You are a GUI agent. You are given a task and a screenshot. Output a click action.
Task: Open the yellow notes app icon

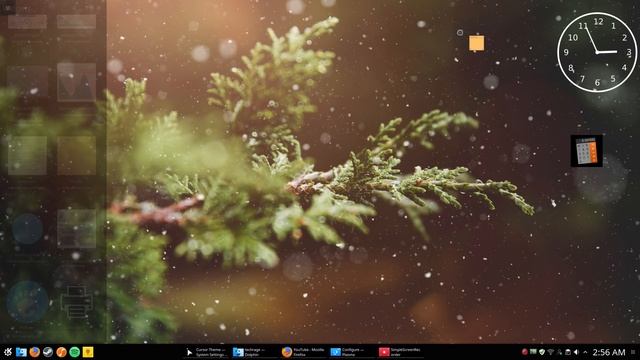pos(88,352)
